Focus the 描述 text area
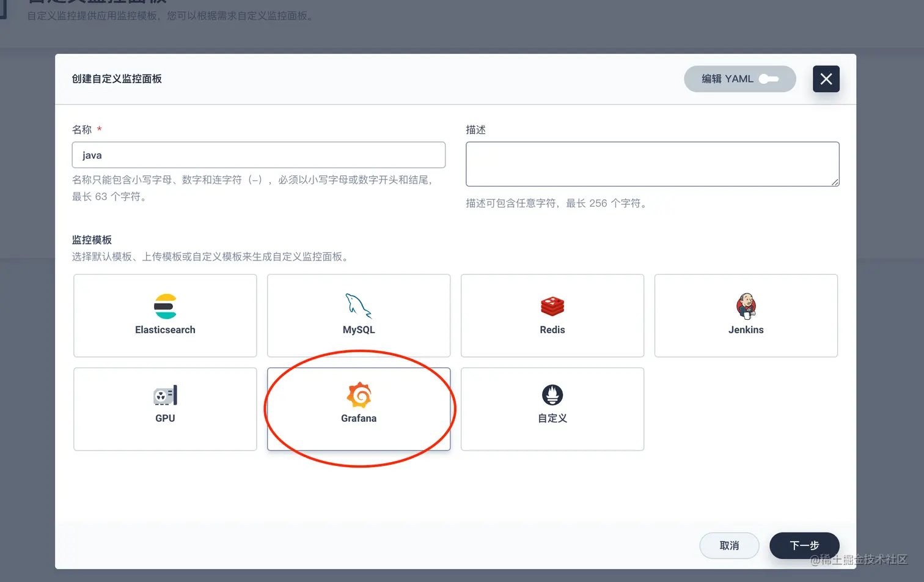This screenshot has height=582, width=924. (x=653, y=164)
